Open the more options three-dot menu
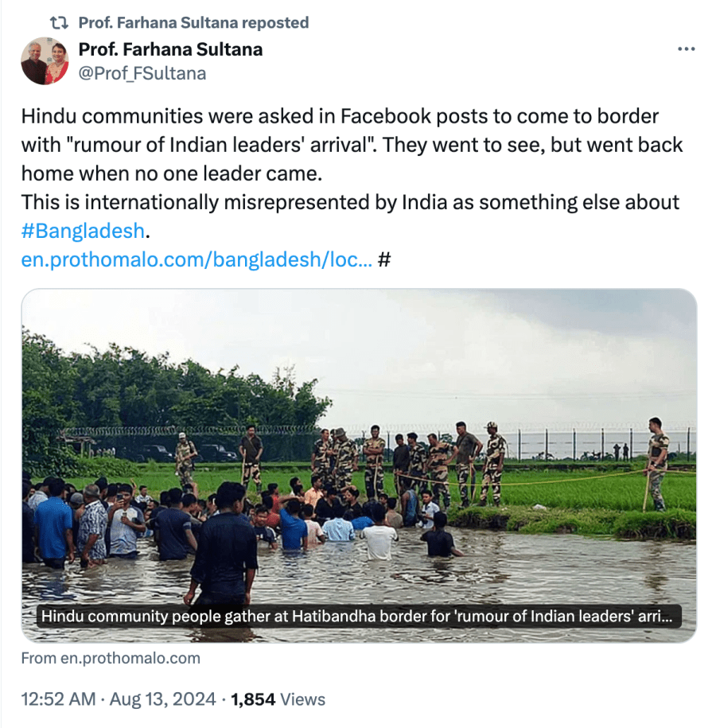This screenshot has width=716, height=728. 686,49
